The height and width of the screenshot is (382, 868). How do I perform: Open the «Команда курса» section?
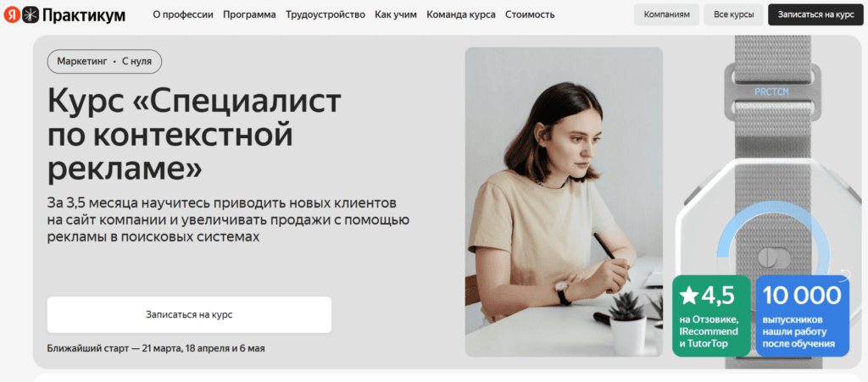click(x=461, y=15)
